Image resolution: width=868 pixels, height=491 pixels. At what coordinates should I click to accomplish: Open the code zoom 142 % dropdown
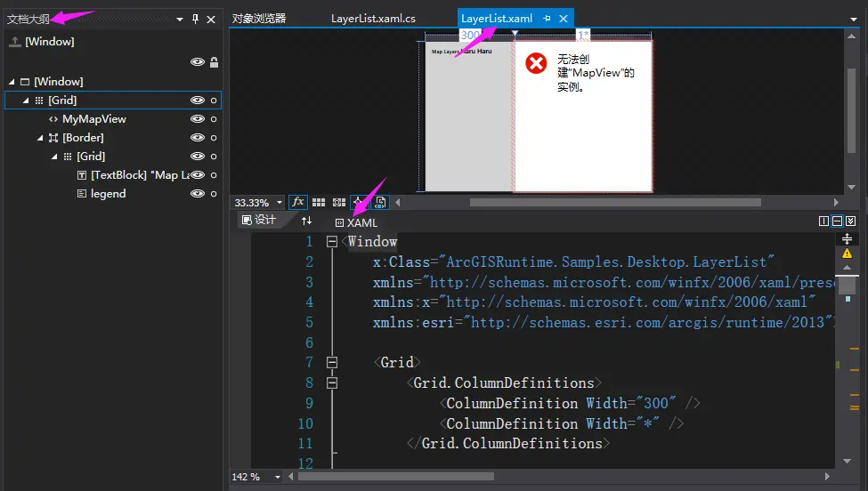coord(278,477)
